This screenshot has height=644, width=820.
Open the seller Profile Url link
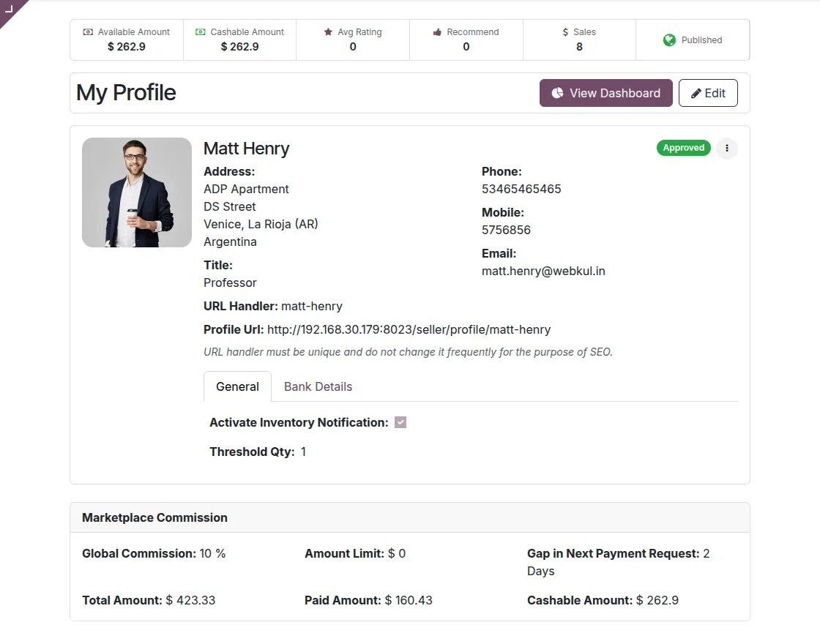(x=409, y=329)
